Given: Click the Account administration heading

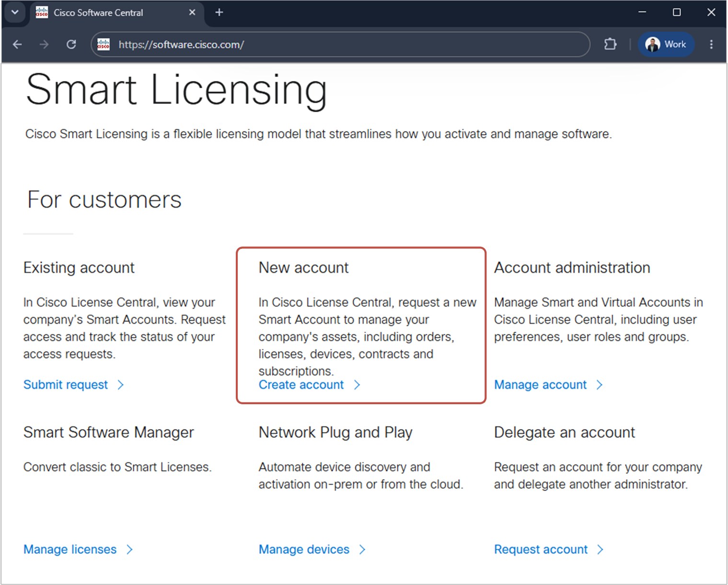Looking at the screenshot, I should pyautogui.click(x=572, y=268).
